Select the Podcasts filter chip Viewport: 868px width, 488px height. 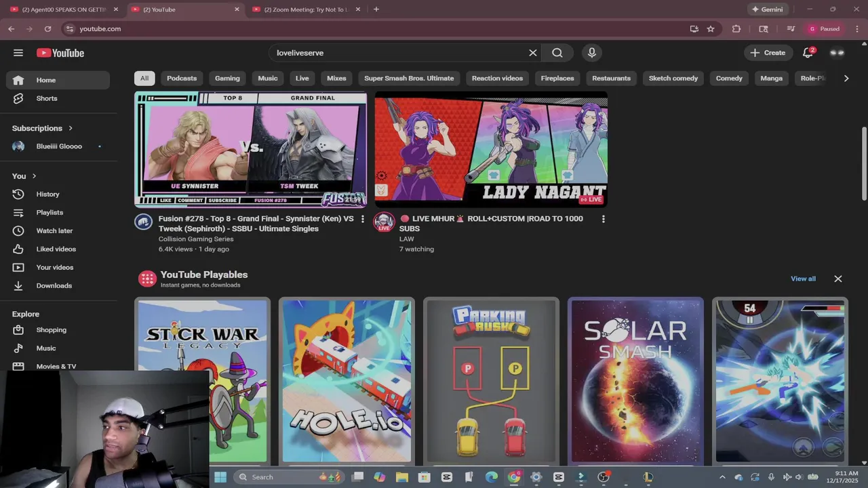pos(182,79)
